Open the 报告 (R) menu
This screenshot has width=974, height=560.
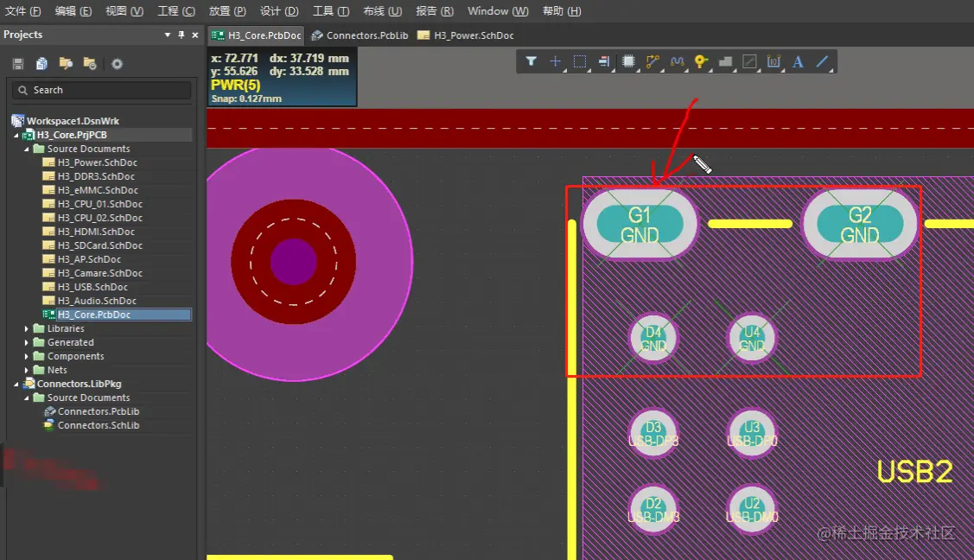434,11
